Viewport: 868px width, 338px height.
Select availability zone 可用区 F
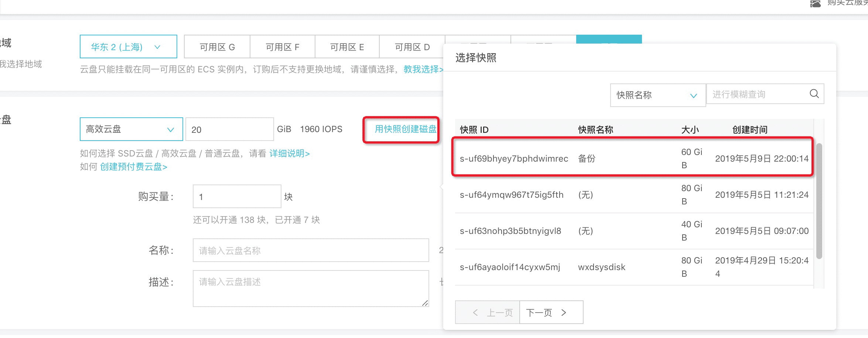(283, 47)
